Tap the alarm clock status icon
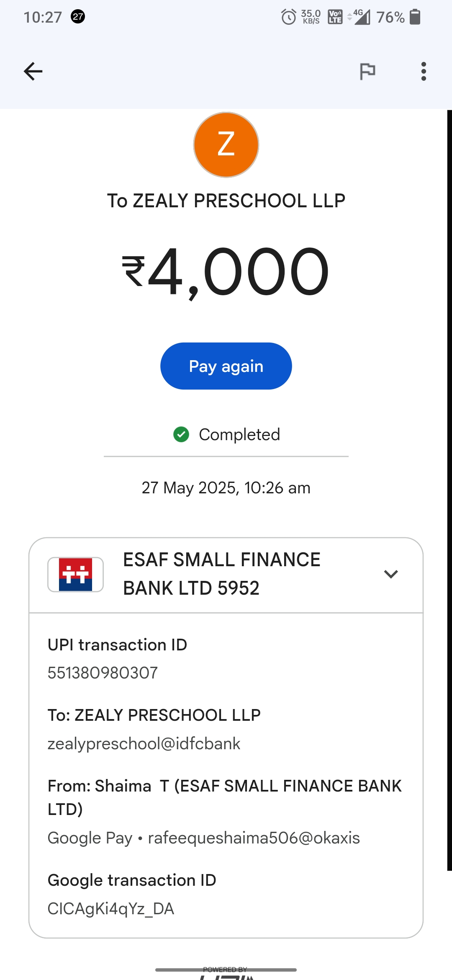This screenshot has width=452, height=980. [288, 17]
